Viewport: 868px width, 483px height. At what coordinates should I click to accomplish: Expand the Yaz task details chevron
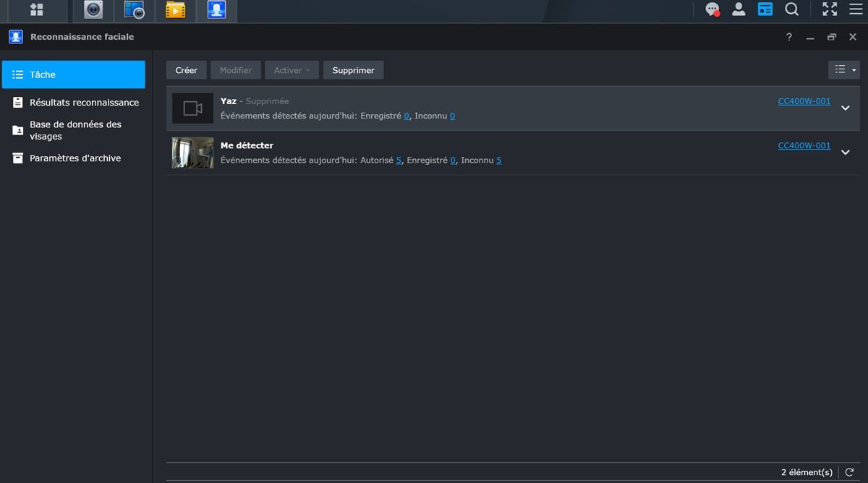tap(845, 108)
